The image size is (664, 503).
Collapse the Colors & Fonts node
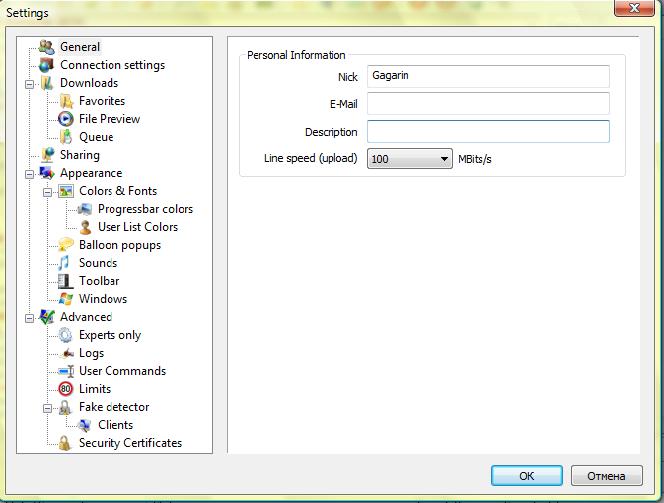pos(48,192)
